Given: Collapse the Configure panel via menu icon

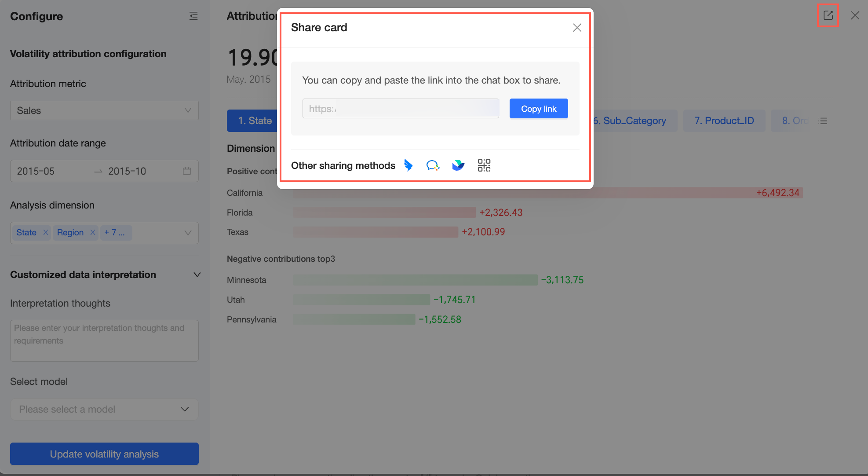Looking at the screenshot, I should pos(193,16).
